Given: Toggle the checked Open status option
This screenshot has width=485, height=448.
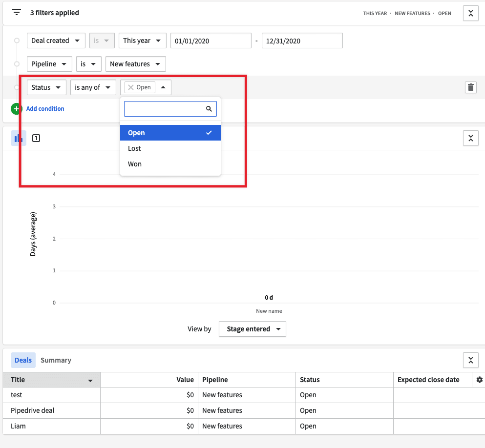Looking at the screenshot, I should pyautogui.click(x=170, y=133).
